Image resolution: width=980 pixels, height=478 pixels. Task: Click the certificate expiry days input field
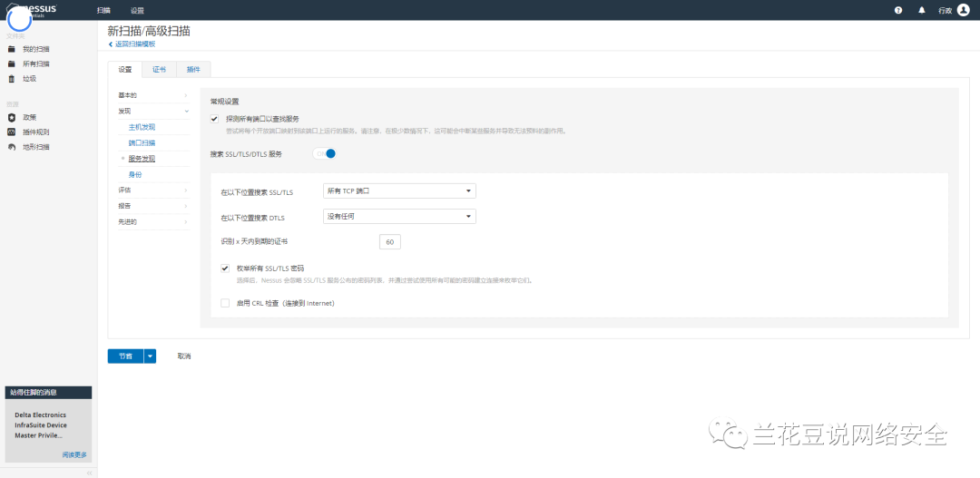click(x=389, y=242)
